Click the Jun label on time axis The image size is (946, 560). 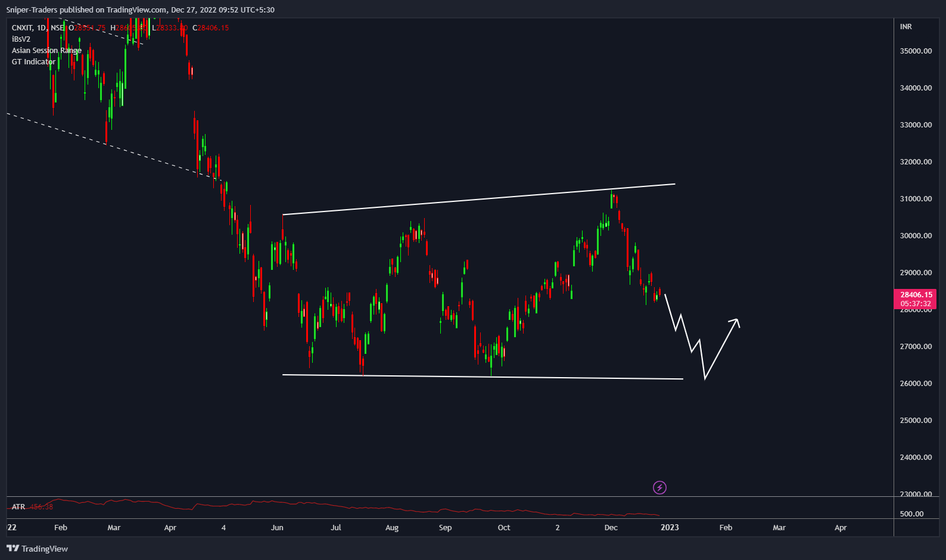click(x=277, y=528)
